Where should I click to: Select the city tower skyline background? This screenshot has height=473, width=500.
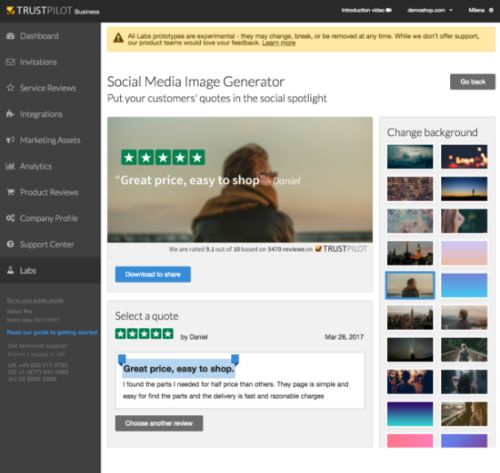[410, 253]
